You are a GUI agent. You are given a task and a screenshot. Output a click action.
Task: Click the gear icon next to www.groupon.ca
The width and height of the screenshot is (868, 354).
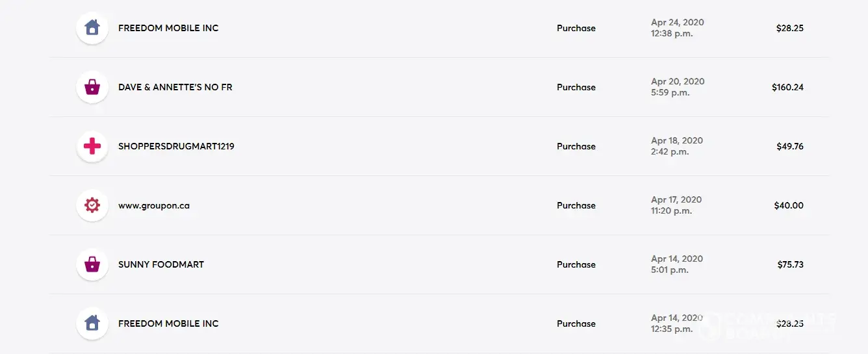tap(92, 205)
